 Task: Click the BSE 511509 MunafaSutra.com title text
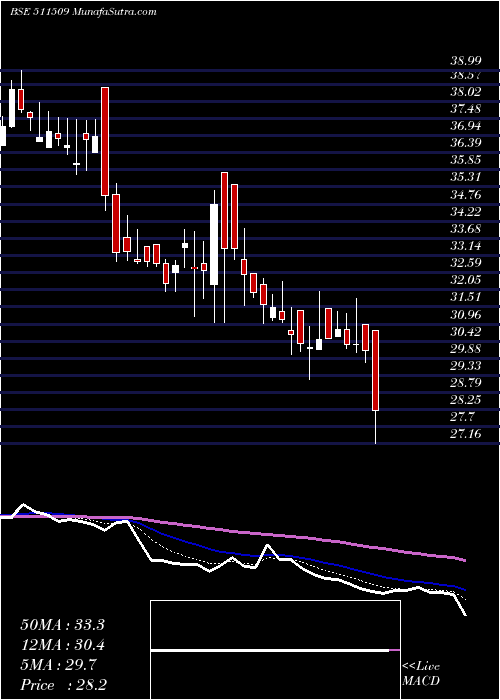pyautogui.click(x=83, y=12)
